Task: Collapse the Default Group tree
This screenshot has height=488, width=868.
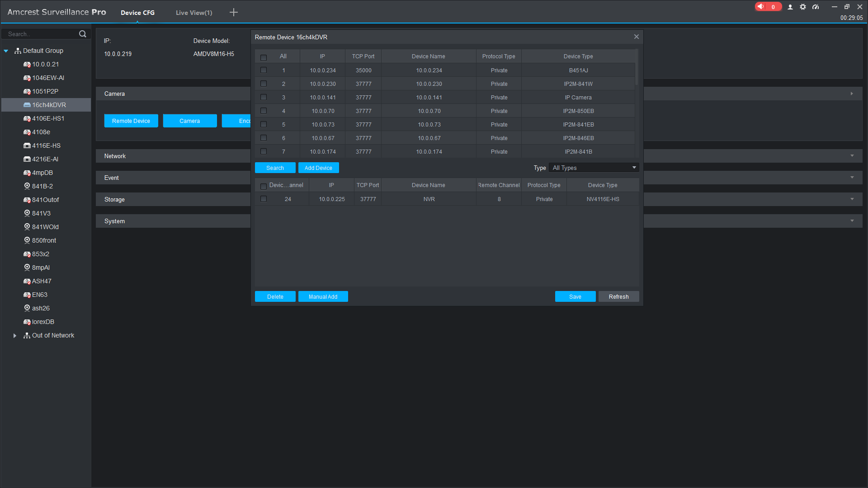Action: 6,51
